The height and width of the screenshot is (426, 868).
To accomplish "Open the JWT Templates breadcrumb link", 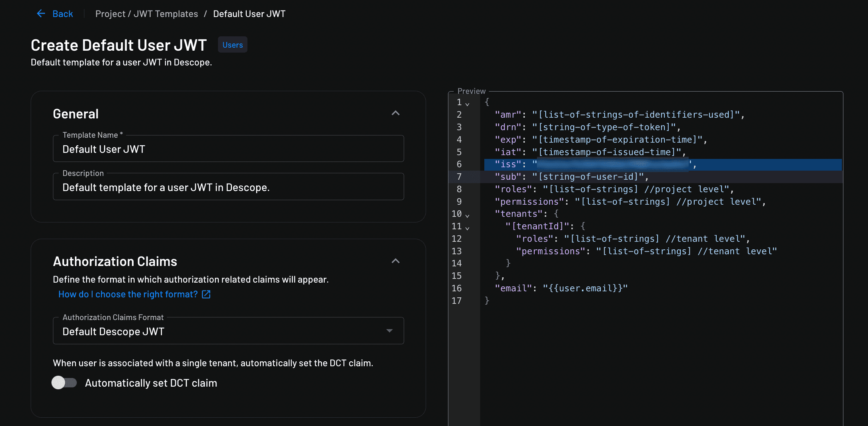I will tap(166, 14).
